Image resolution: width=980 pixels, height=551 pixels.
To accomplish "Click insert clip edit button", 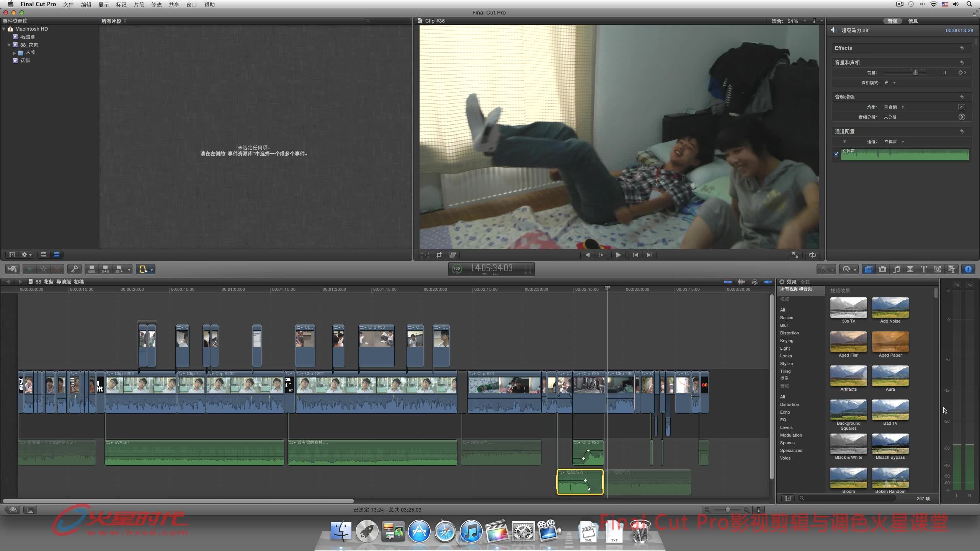I will tap(105, 269).
